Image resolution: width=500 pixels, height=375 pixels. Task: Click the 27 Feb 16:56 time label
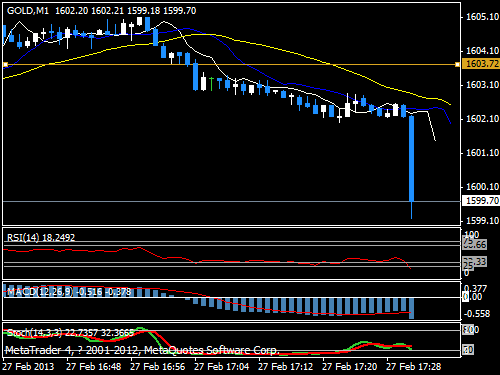coord(158,367)
